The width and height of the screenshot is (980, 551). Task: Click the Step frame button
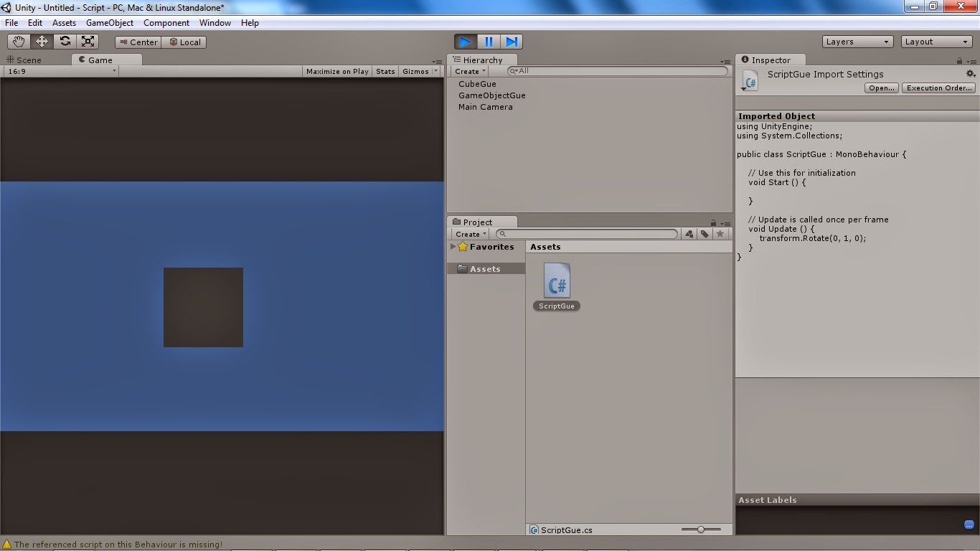(512, 41)
